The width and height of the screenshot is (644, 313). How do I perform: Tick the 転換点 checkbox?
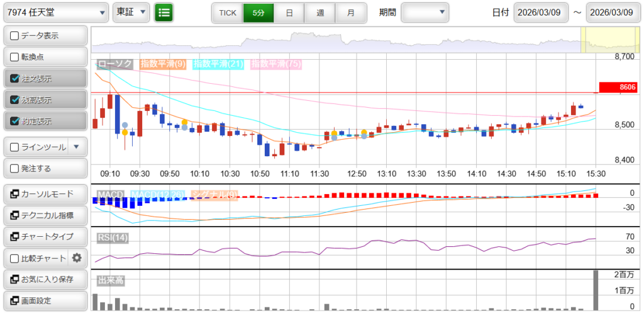point(15,57)
